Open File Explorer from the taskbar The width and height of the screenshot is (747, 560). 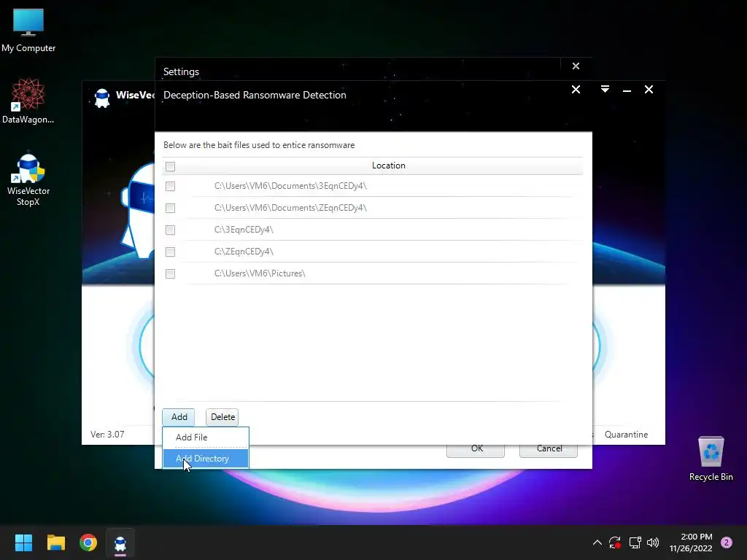(x=55, y=542)
